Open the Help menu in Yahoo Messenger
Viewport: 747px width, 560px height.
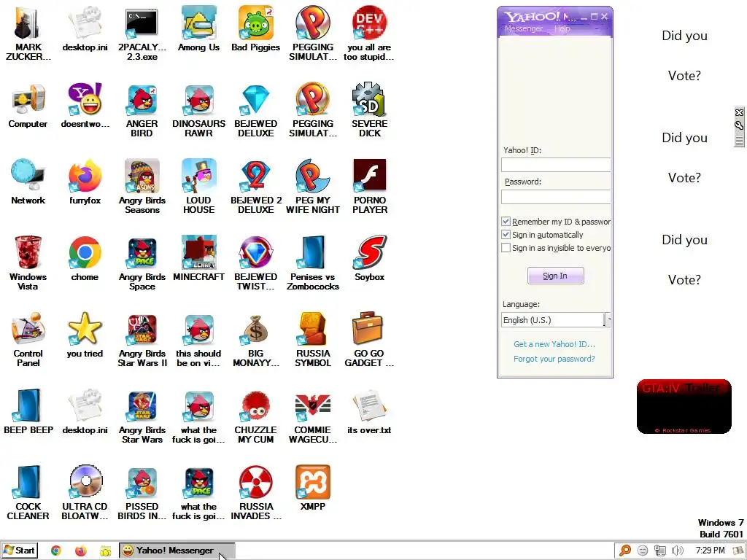562,28
